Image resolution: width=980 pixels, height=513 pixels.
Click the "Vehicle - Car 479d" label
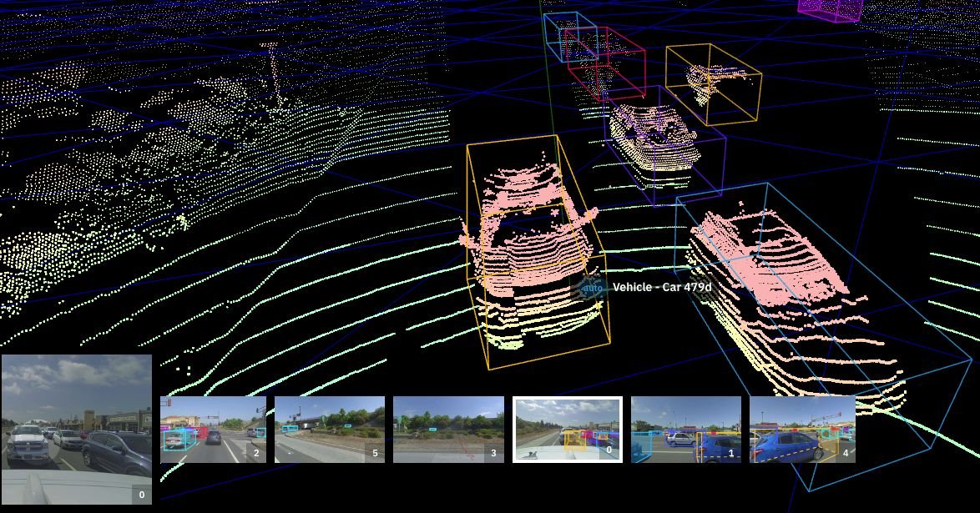662,288
